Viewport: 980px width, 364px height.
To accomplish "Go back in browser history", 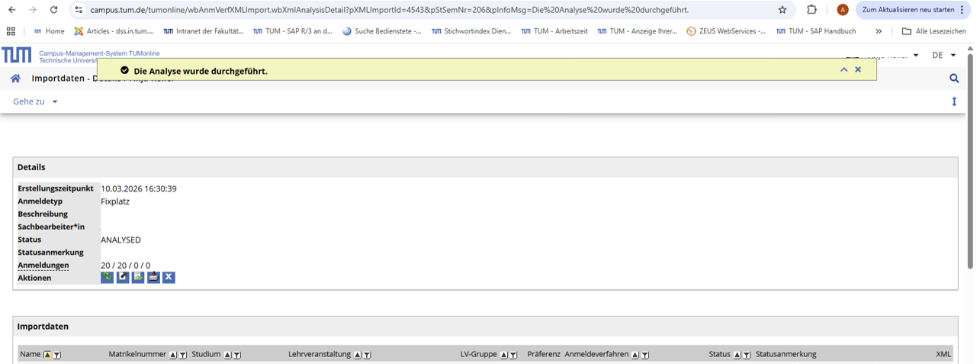I will click(12, 10).
